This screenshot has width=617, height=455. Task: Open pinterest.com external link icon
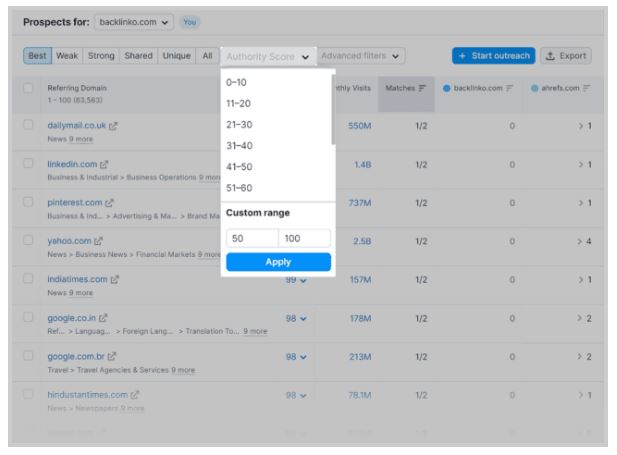[109, 203]
